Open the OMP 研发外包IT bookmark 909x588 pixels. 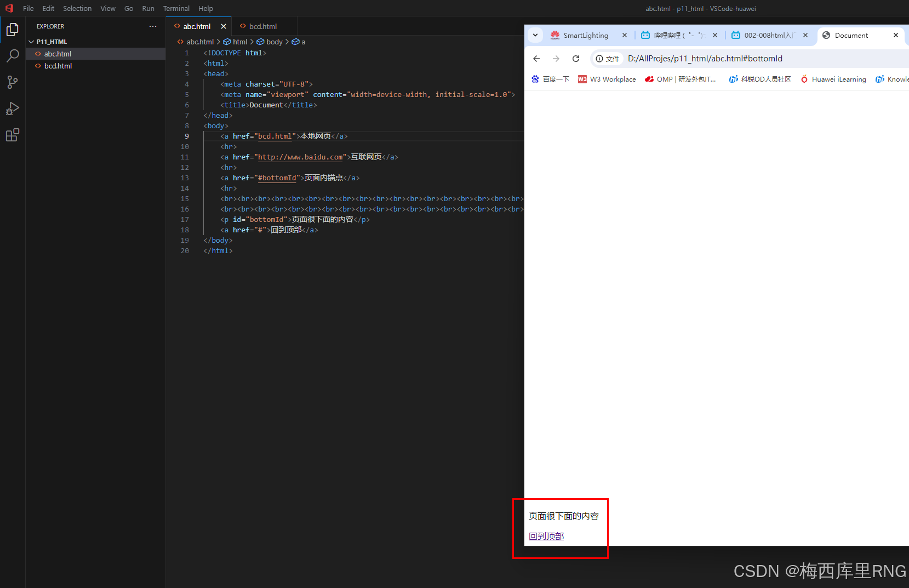point(681,79)
